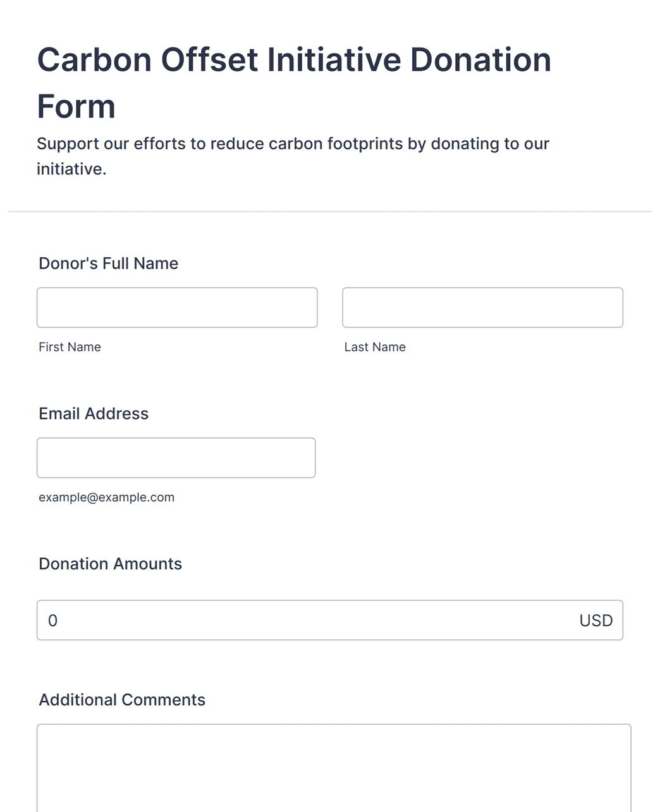Click the Carbon Offset Initiative Donation heading
This screenshot has height=812, width=660.
pos(294,60)
